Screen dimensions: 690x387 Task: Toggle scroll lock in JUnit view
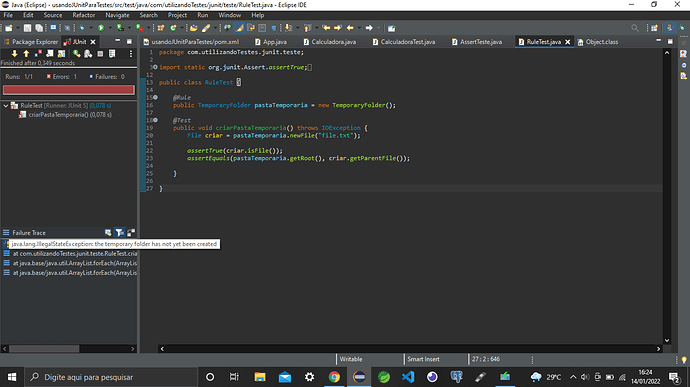(x=61, y=54)
